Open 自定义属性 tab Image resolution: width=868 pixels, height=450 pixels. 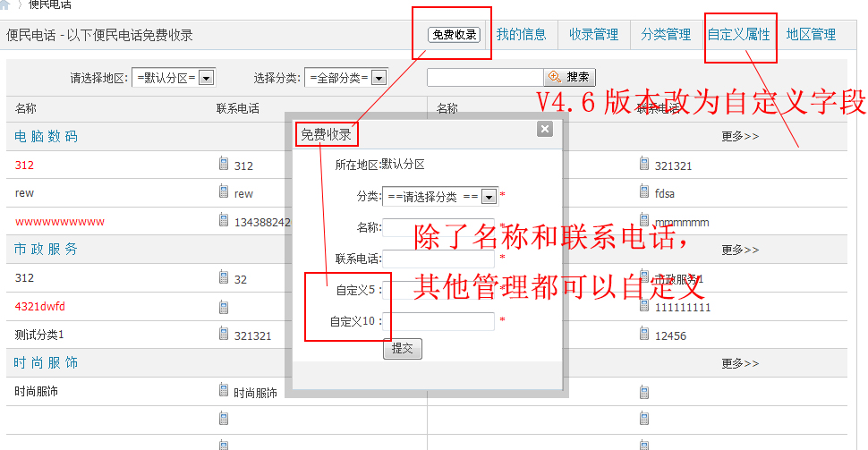click(739, 34)
